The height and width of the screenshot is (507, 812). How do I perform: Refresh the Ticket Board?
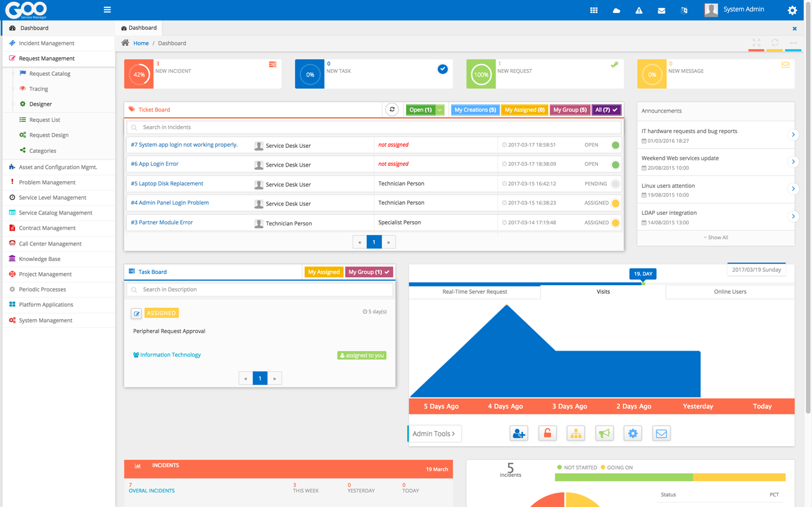[392, 109]
